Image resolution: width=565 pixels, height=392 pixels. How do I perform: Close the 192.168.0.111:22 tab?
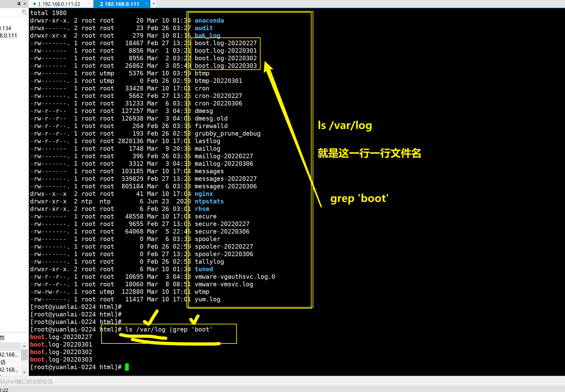pos(89,4)
